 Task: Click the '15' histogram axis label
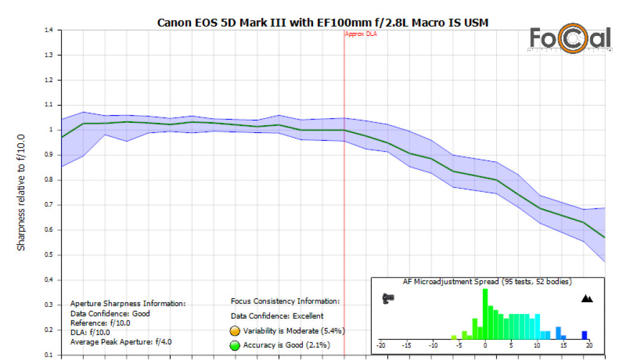point(563,345)
